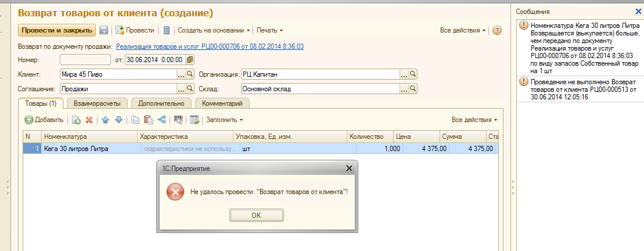
Task: Click the date field 30.06.2014 0:00:00
Action: click(155, 60)
